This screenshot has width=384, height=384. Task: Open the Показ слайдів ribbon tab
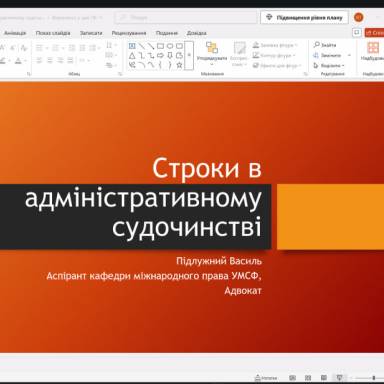tap(53, 33)
